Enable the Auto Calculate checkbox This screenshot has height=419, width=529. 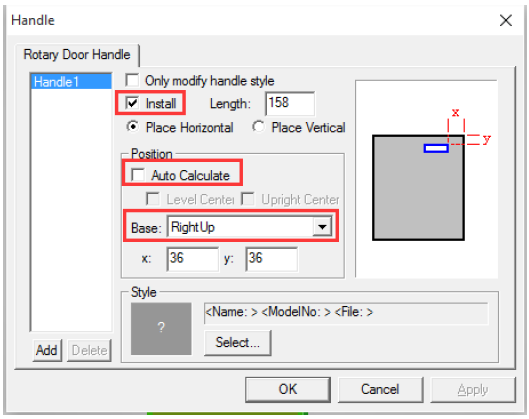138,175
